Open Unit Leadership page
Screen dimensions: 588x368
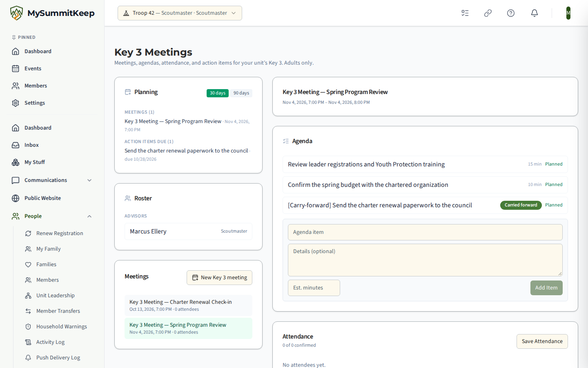(60, 296)
